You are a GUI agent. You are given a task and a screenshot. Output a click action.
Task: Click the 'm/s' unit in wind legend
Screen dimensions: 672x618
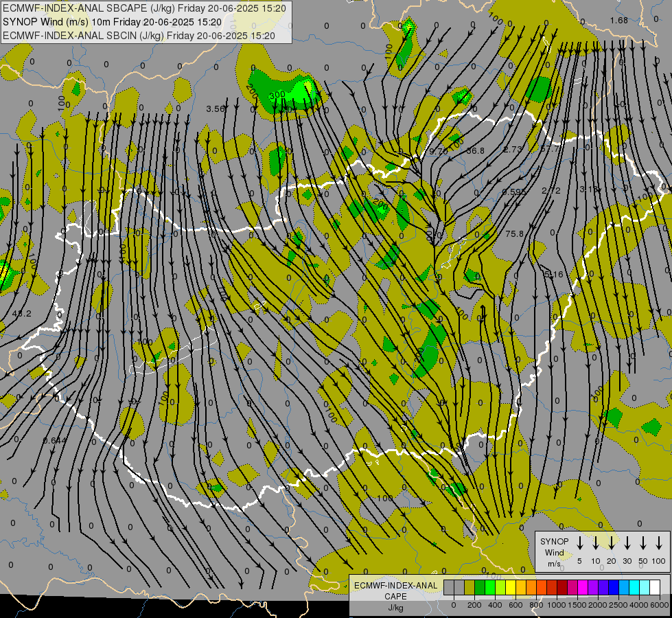pyautogui.click(x=554, y=564)
